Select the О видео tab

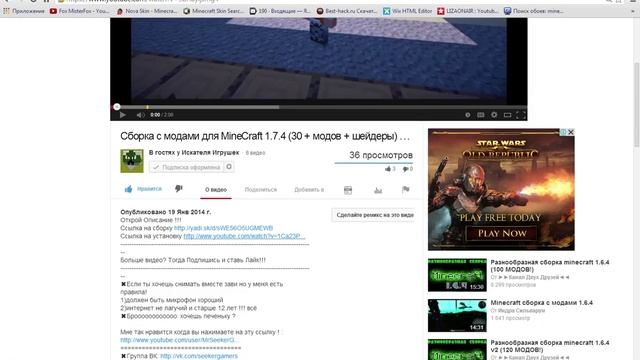point(216,190)
